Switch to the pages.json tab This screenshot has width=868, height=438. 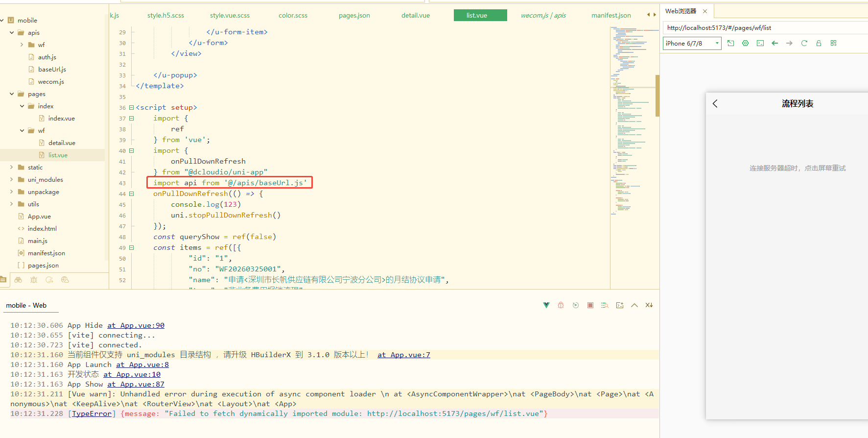click(354, 15)
